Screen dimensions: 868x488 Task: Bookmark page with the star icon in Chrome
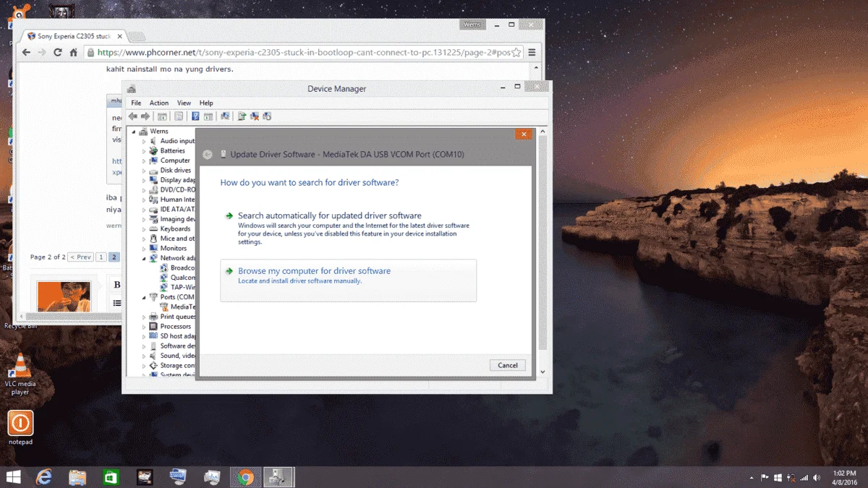point(516,52)
